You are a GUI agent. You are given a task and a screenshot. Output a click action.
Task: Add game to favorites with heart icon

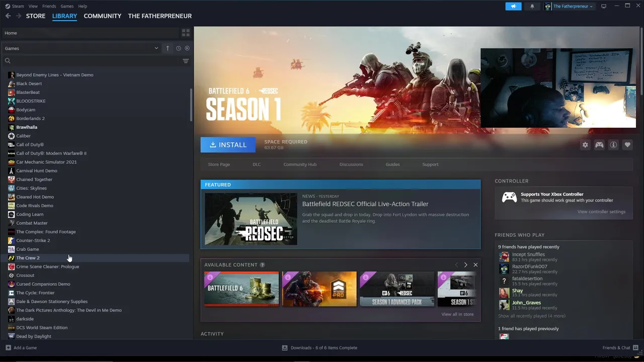click(x=627, y=145)
